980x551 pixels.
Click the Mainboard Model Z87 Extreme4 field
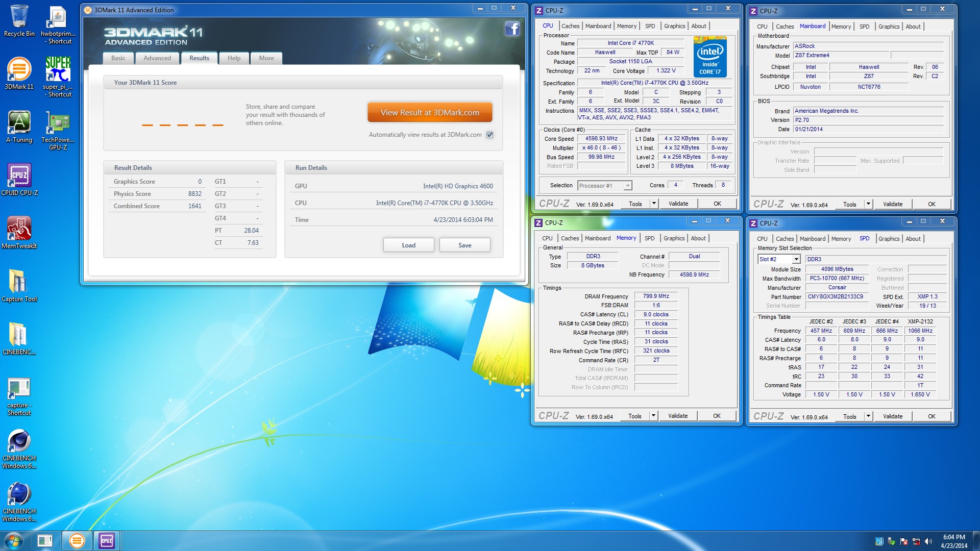coord(841,55)
